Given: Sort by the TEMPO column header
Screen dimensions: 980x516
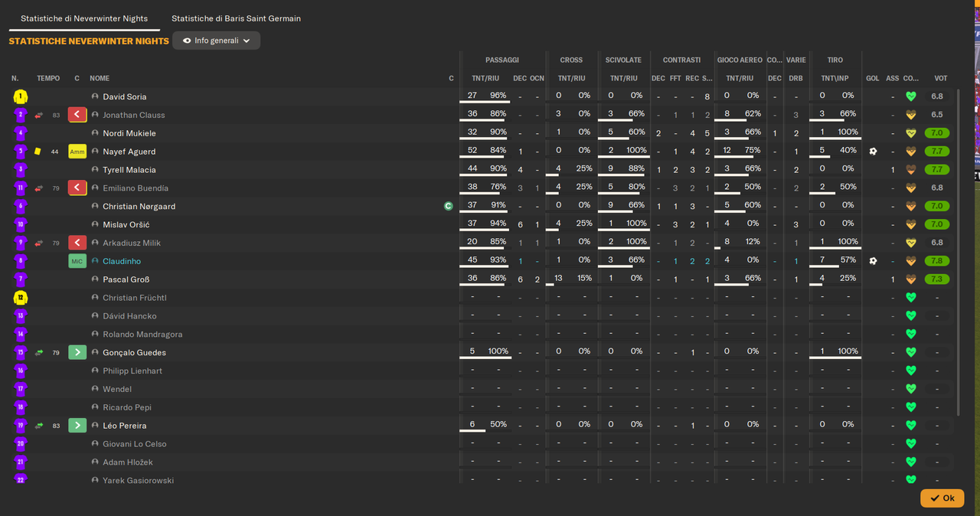Looking at the screenshot, I should [48, 78].
